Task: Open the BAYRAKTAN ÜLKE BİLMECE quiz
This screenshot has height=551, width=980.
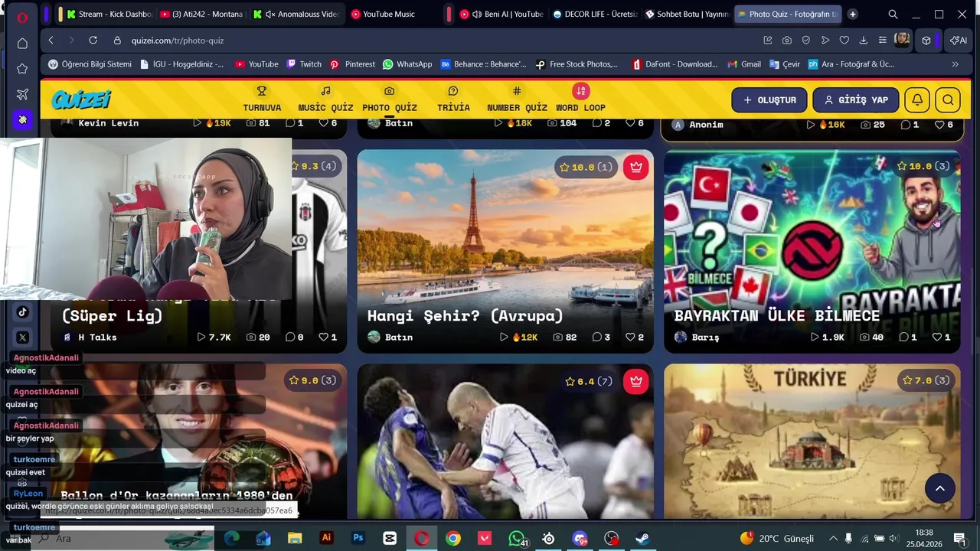Action: [812, 251]
